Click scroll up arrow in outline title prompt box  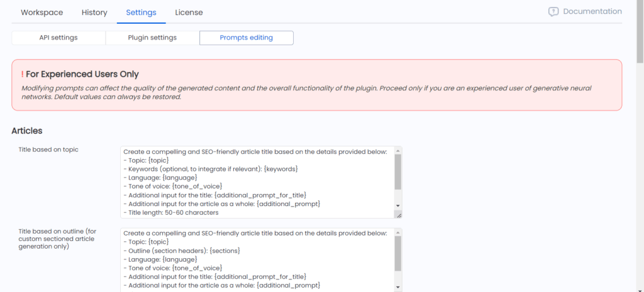tap(397, 233)
